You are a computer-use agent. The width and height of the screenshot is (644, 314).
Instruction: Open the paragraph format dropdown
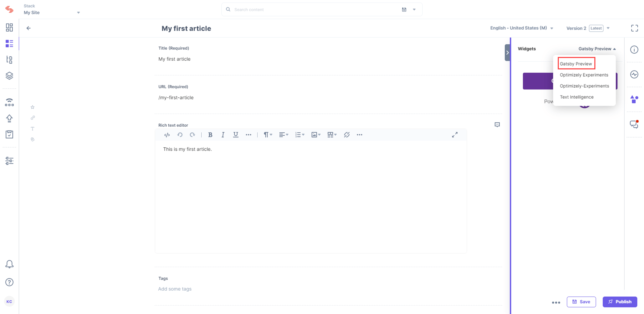tap(268, 135)
